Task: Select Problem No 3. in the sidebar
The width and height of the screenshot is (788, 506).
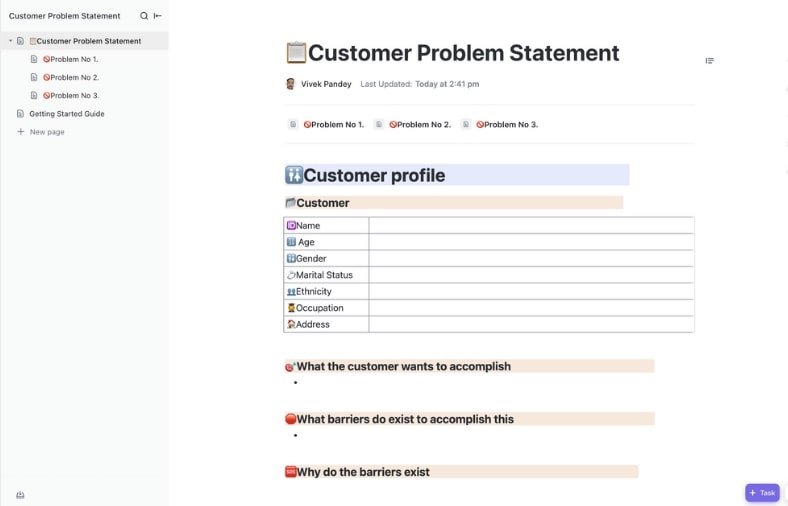Action: [74, 96]
